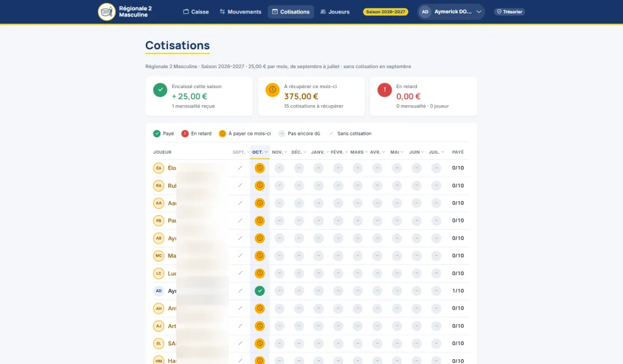Image resolution: width=623 pixels, height=364 pixels.
Task: Click the AD player avatar in table
Action: [x=159, y=290]
